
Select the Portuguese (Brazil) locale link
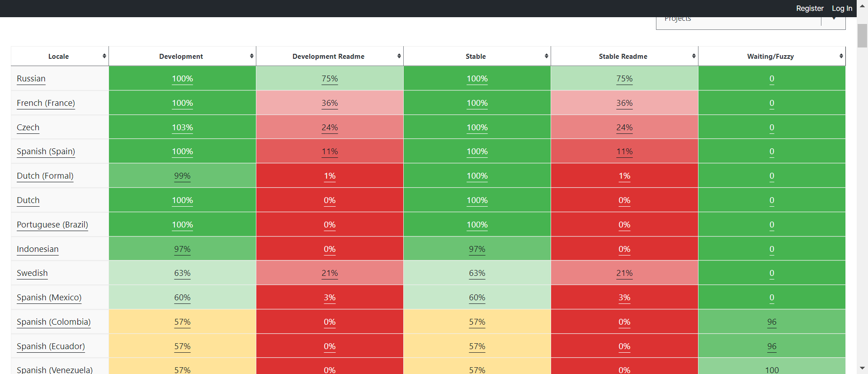[x=52, y=225]
